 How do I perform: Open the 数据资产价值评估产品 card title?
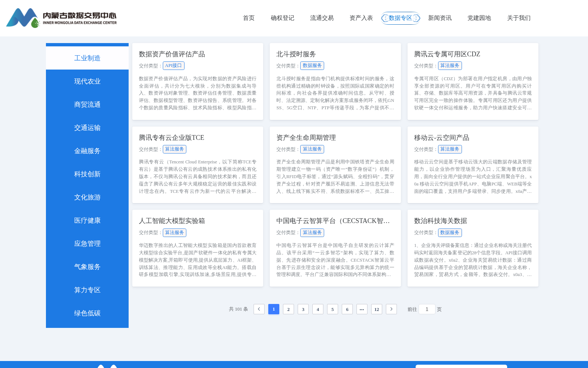click(x=172, y=54)
